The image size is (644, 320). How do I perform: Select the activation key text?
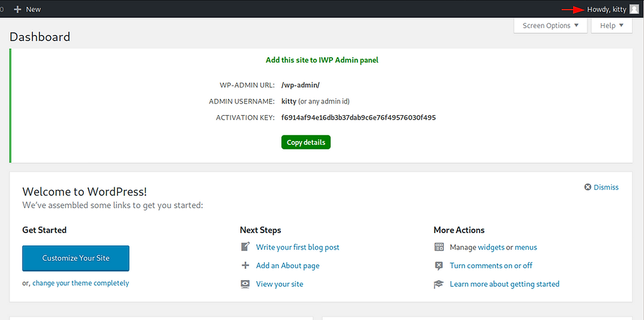[x=359, y=117]
